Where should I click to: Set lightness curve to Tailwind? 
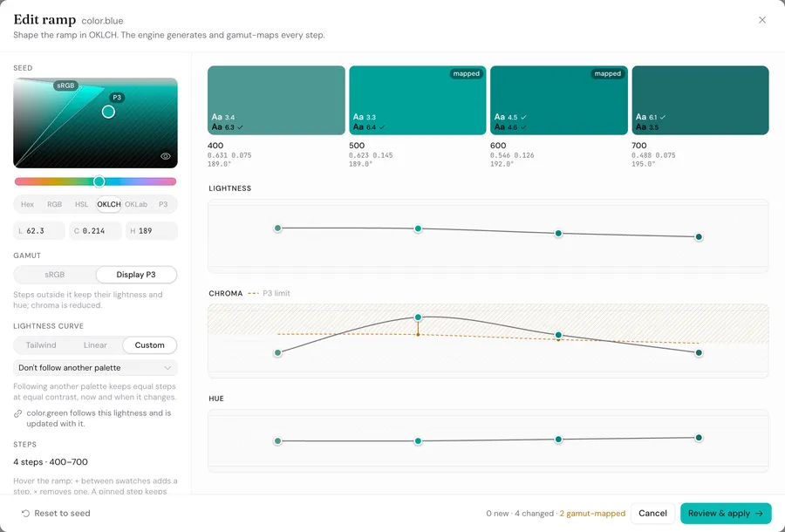41,345
